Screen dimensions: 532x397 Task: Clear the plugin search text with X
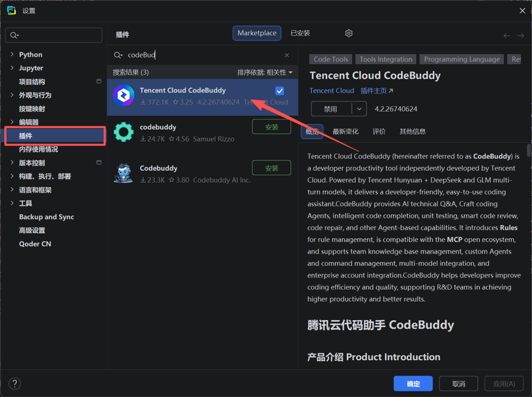click(x=287, y=55)
